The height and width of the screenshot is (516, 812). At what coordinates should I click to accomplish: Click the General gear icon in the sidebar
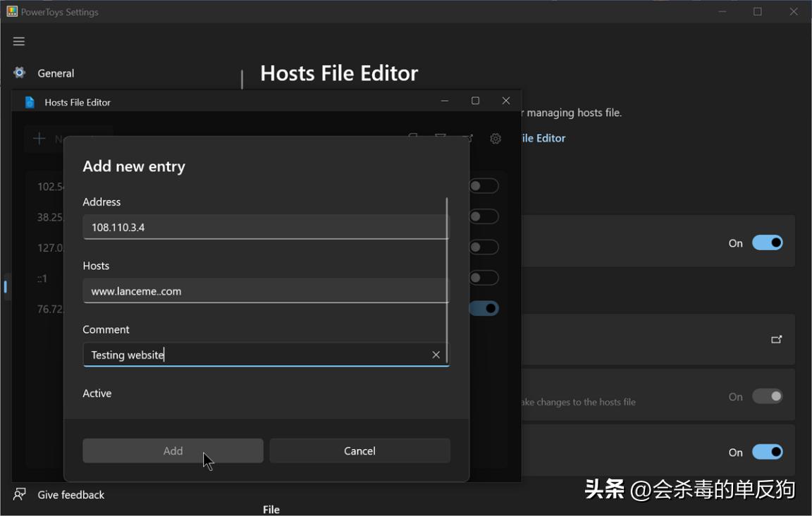click(x=20, y=73)
